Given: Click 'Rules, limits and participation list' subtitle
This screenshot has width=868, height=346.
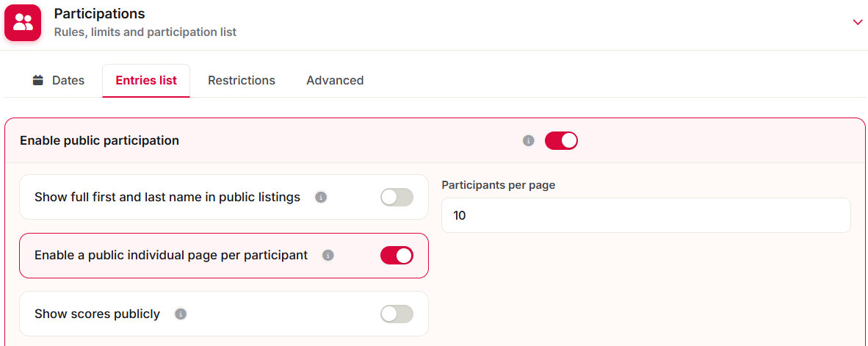Looking at the screenshot, I should (145, 32).
